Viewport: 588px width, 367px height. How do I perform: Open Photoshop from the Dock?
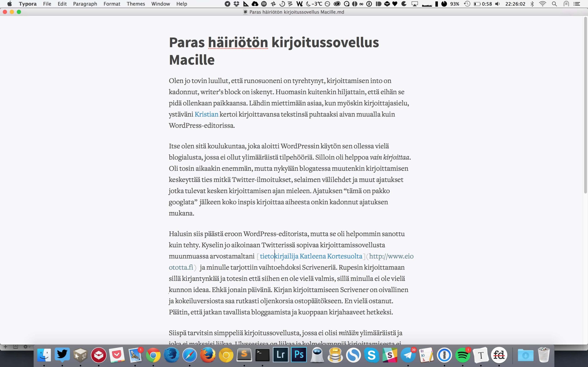tap(299, 355)
